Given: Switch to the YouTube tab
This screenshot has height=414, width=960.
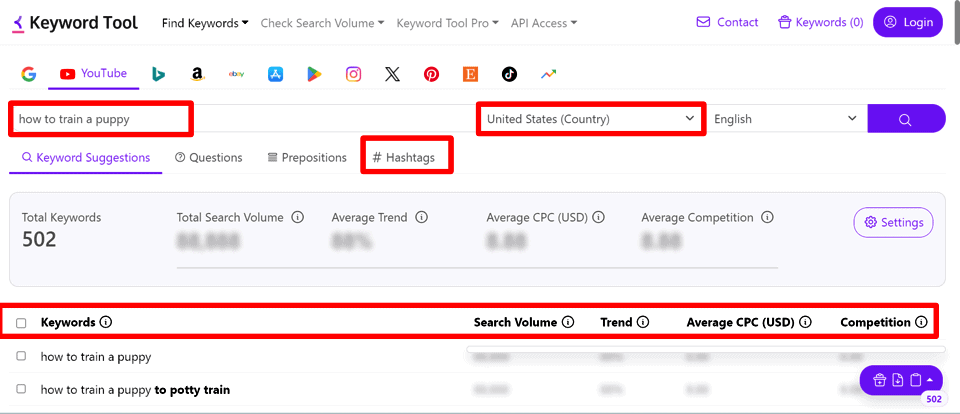Looking at the screenshot, I should [94, 74].
